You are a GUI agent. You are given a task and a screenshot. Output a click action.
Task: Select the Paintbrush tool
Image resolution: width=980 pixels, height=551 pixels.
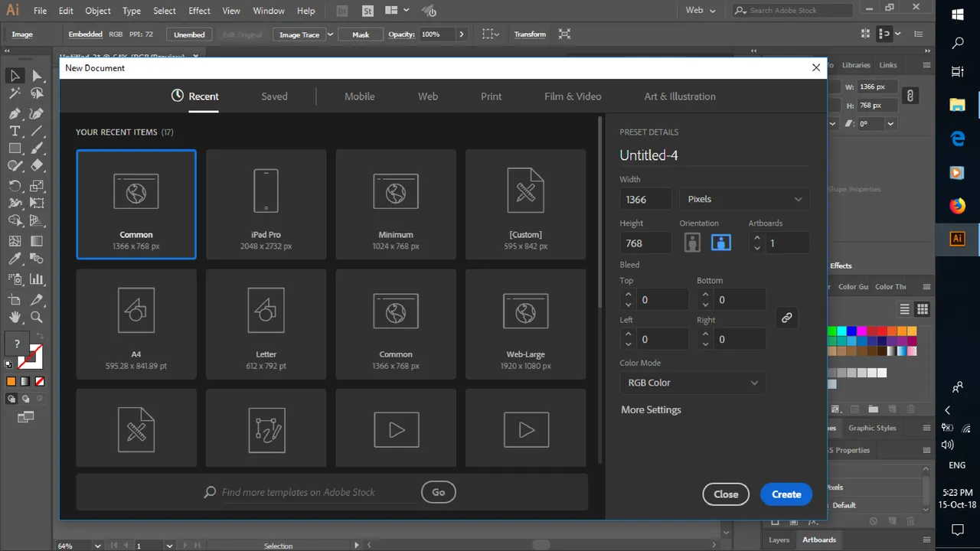[x=37, y=148]
